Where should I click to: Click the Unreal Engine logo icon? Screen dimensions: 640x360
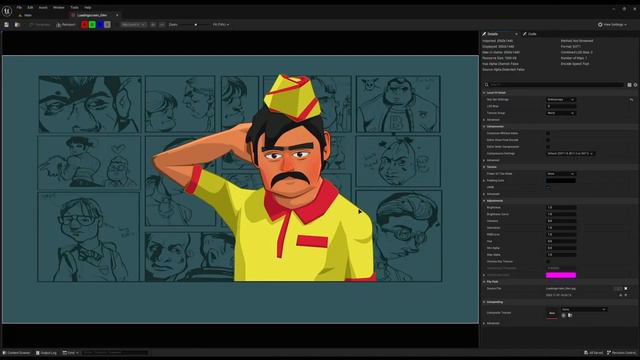pos(7,11)
